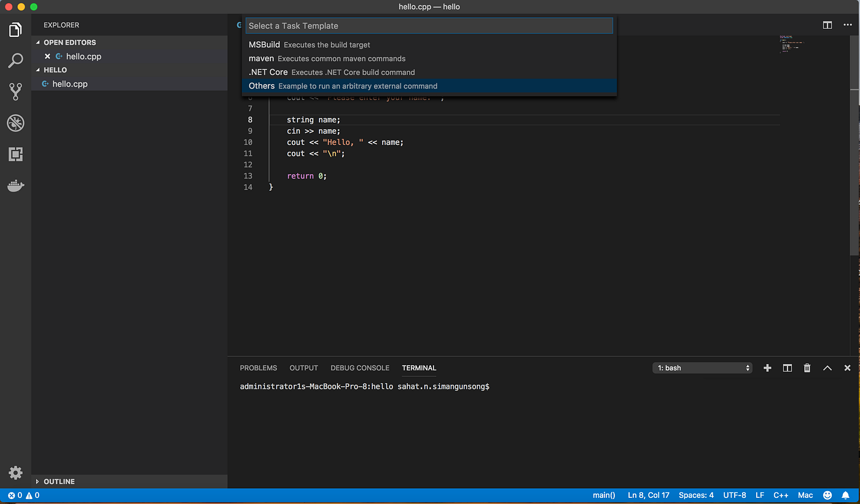Click the EXPLORER panel title

click(x=61, y=25)
